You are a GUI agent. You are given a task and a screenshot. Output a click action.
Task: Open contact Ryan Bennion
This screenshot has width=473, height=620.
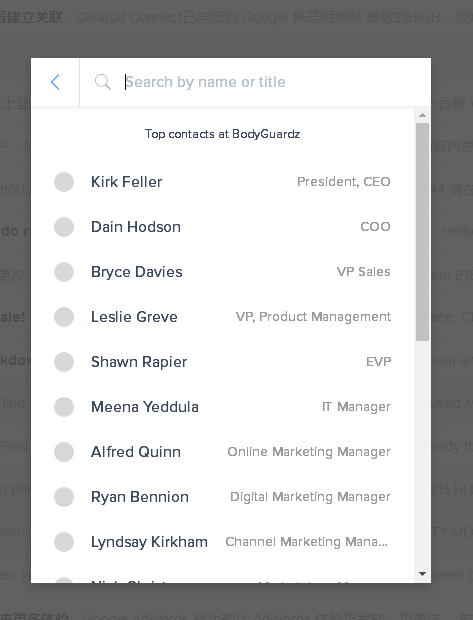click(222, 497)
